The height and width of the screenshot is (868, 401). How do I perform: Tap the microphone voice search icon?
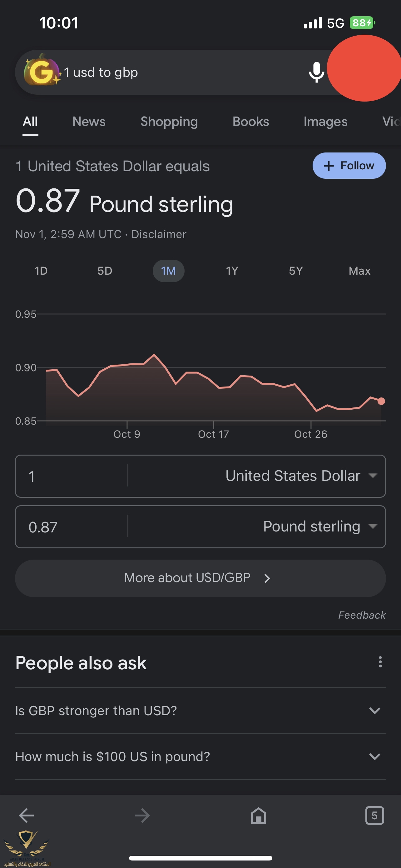(x=316, y=72)
